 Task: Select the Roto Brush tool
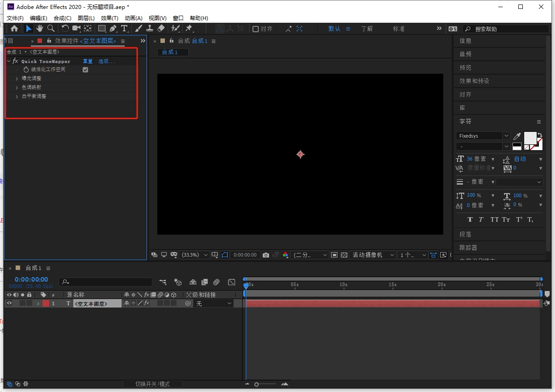(x=176, y=29)
